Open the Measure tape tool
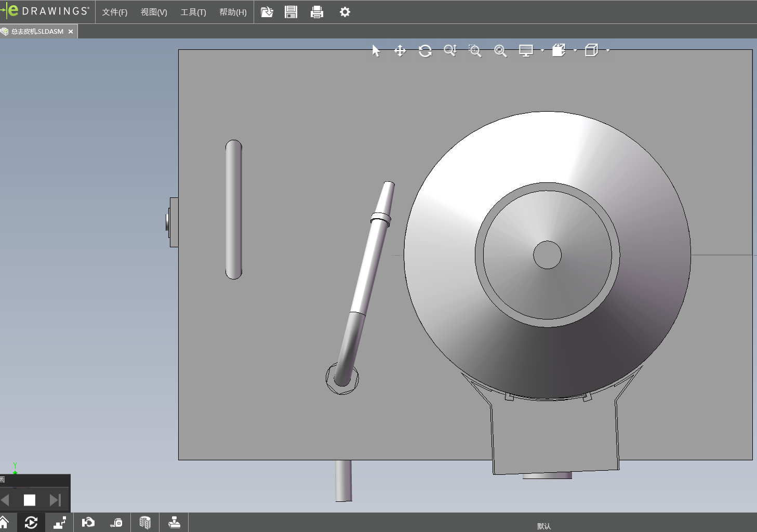The width and height of the screenshot is (757, 532). (x=116, y=522)
